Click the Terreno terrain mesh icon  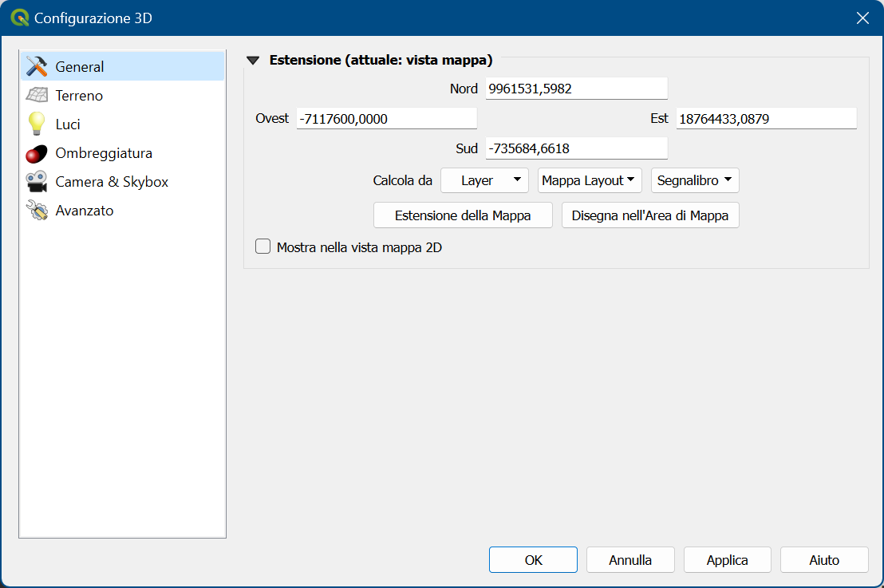click(37, 95)
